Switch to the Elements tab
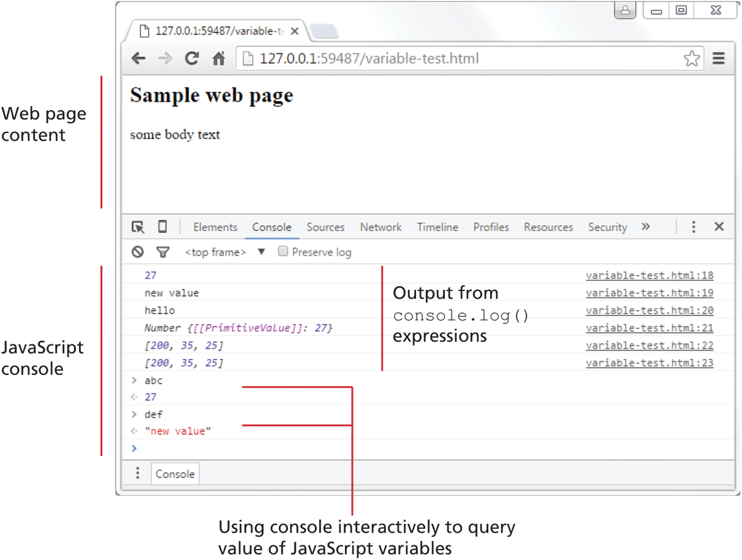The image size is (742, 560). tap(215, 227)
